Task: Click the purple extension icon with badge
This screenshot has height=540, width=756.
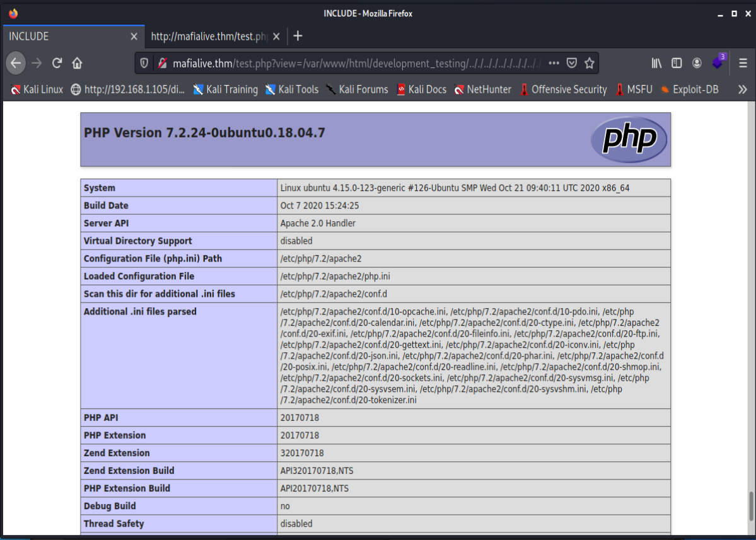Action: pyautogui.click(x=718, y=62)
